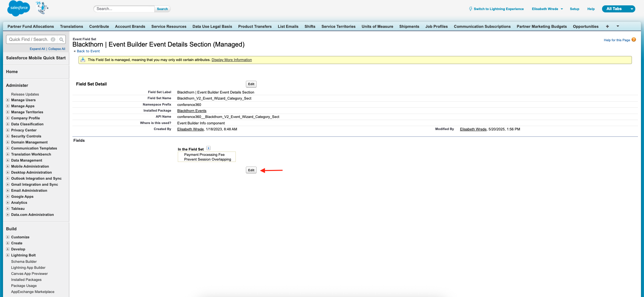Open Display More Information link
The image size is (644, 297).
(231, 60)
